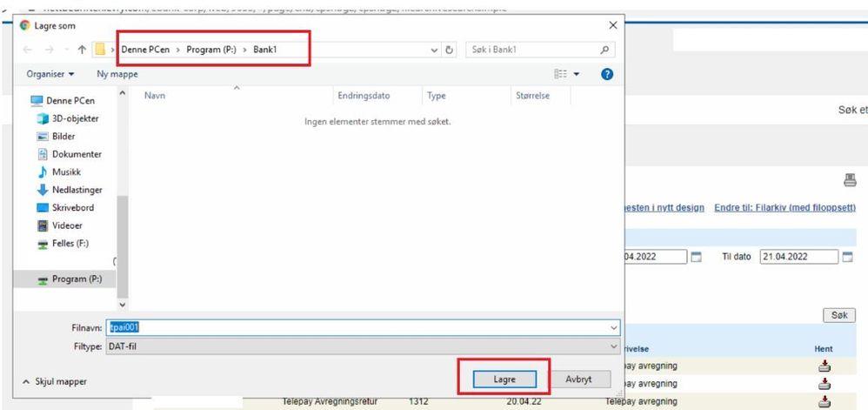Create new folder with Ny mappe
The width and height of the screenshot is (868, 410).
117,74
